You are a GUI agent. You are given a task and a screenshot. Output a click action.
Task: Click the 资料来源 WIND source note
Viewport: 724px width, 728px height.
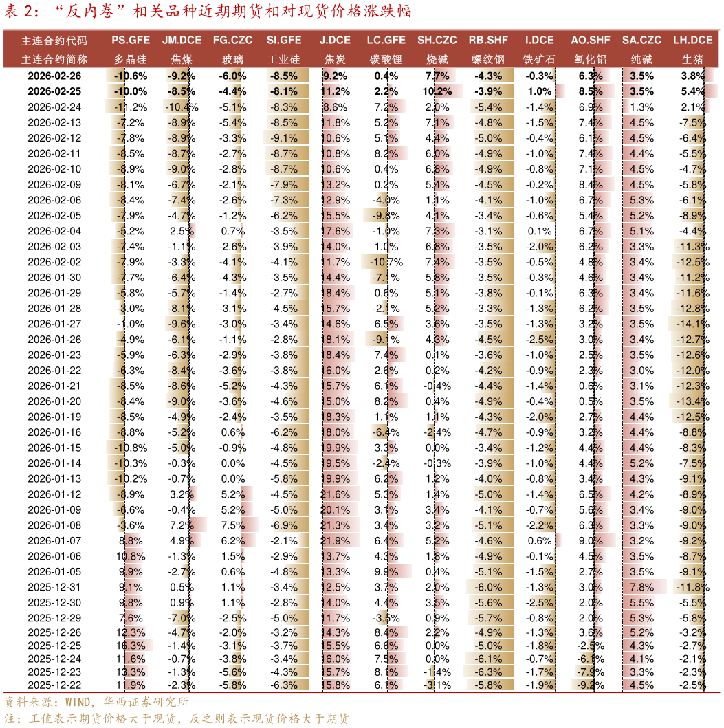[96, 702]
